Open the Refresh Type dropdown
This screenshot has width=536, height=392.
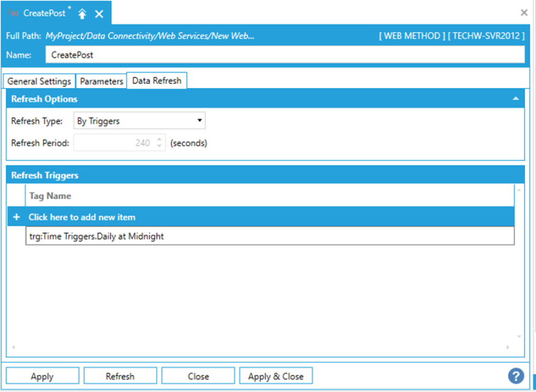click(x=139, y=121)
